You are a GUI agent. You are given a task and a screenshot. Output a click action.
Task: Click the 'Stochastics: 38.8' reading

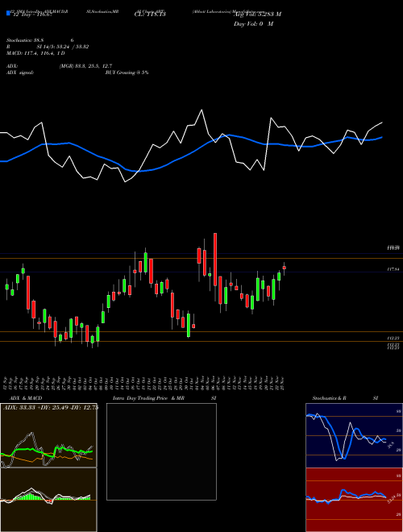click(x=27, y=40)
